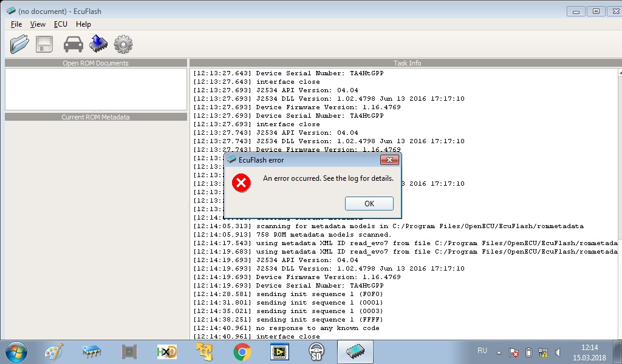This screenshot has height=364, width=622.
Task: Show hidden tray icons arrow
Action: point(499,352)
